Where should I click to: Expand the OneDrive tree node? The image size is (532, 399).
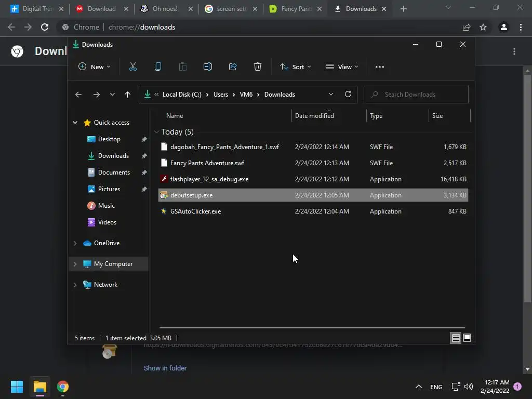(x=75, y=243)
